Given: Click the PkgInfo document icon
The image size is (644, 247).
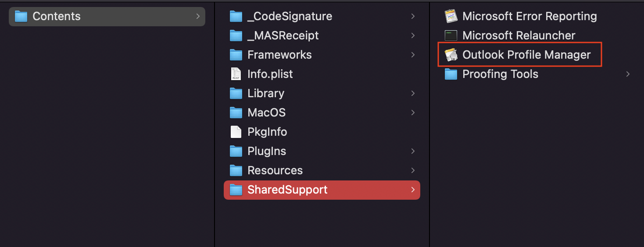Looking at the screenshot, I should 236,132.
